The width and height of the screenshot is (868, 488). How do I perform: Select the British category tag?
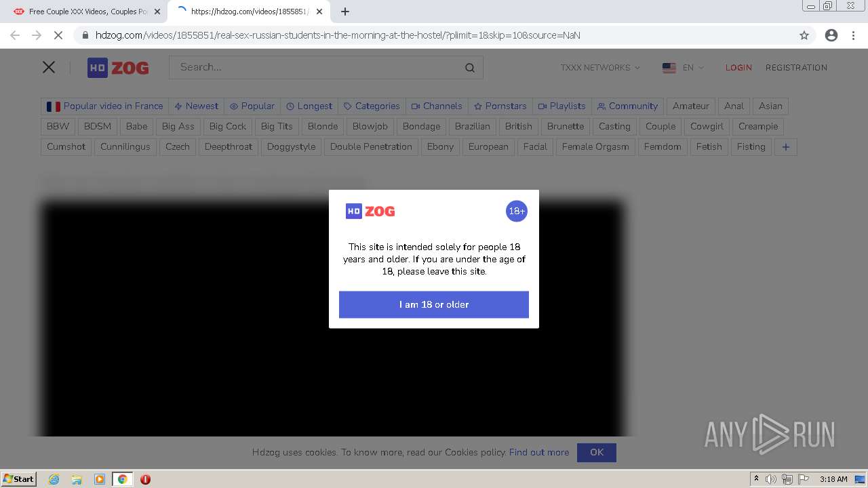click(x=519, y=127)
